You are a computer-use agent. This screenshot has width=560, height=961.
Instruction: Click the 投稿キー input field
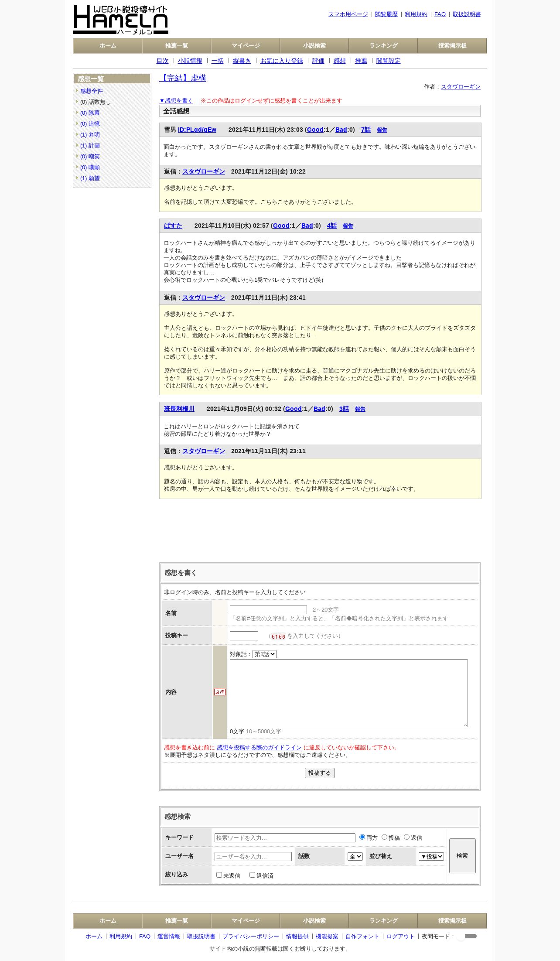coord(244,636)
